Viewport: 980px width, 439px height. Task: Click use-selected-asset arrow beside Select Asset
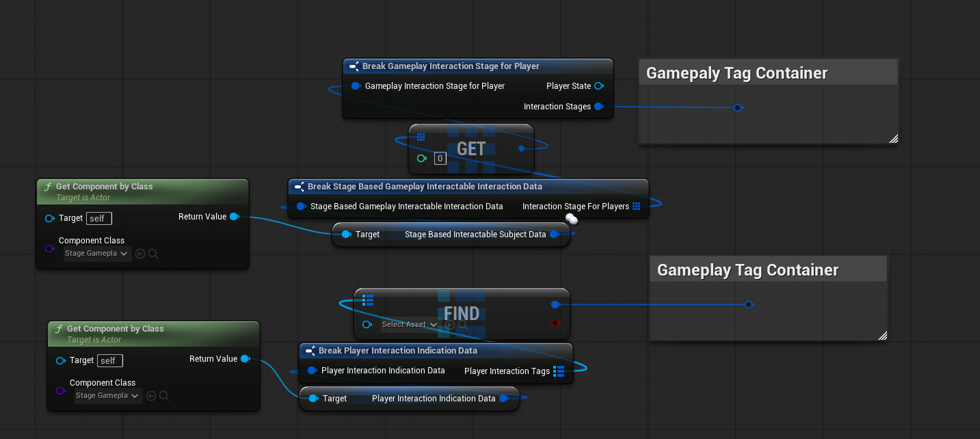pos(449,325)
